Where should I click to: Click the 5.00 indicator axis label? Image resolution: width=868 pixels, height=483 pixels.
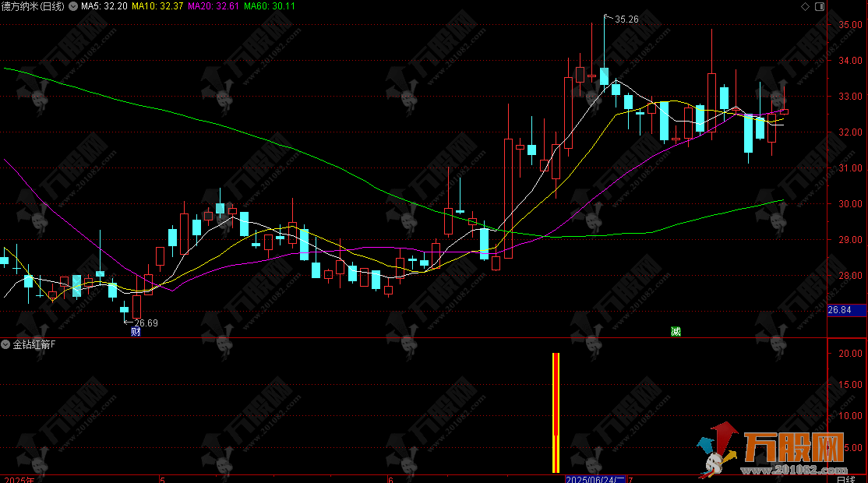852,448
